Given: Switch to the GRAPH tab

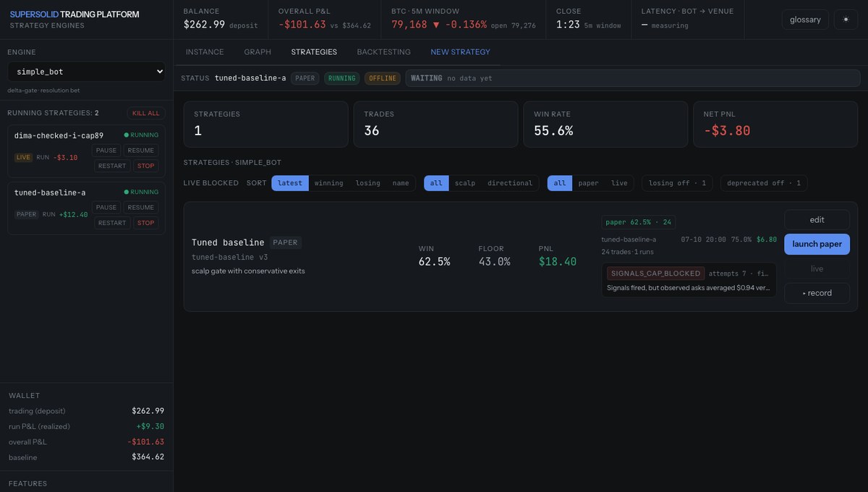Looking at the screenshot, I should (258, 52).
